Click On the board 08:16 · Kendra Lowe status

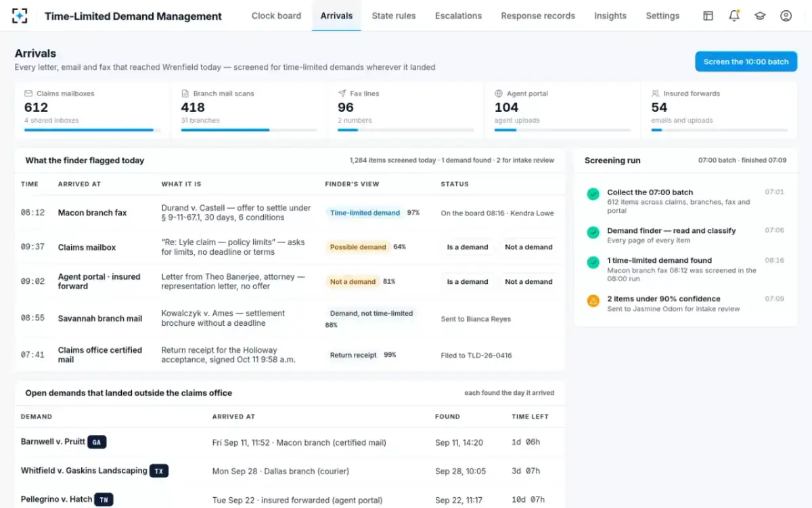pyautogui.click(x=497, y=213)
